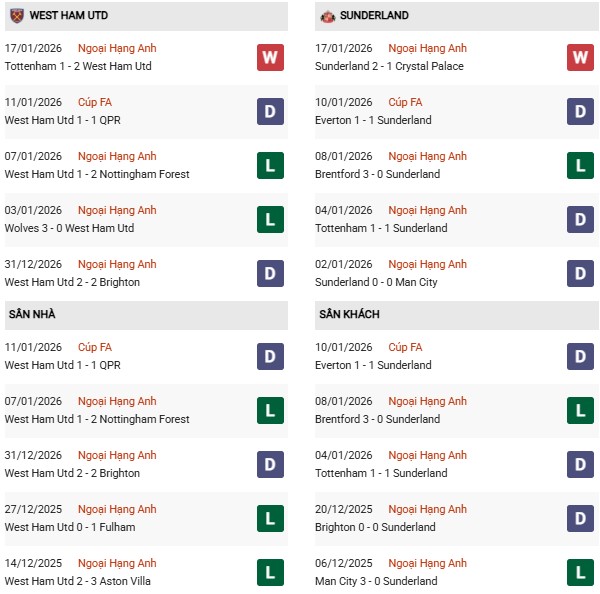
Task: Click L badge for West Ham 0-1 Fulham
Action: 270,518
